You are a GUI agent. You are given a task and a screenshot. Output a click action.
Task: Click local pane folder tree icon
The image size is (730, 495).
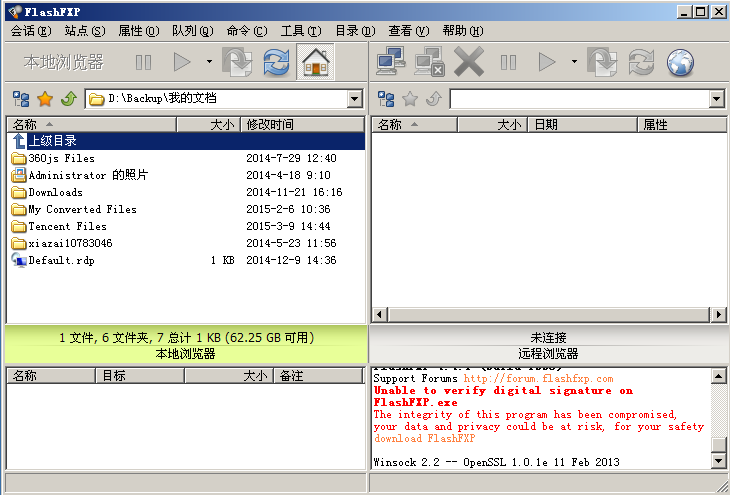pos(21,99)
